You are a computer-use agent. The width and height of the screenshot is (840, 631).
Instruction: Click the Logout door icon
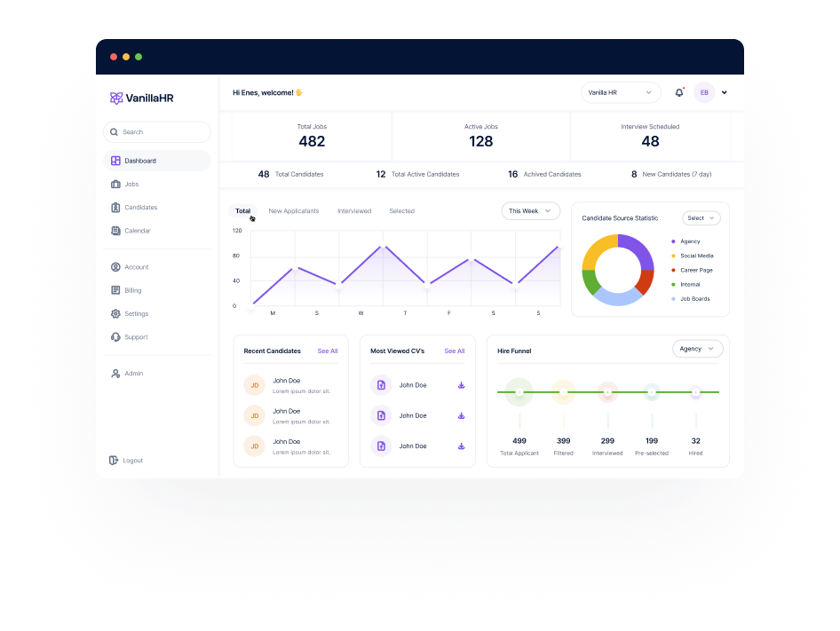tap(113, 461)
